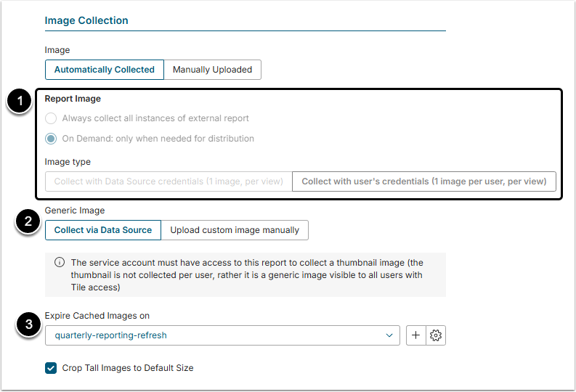576x392 pixels.
Task: Choose Upload custom image manually
Action: [235, 230]
